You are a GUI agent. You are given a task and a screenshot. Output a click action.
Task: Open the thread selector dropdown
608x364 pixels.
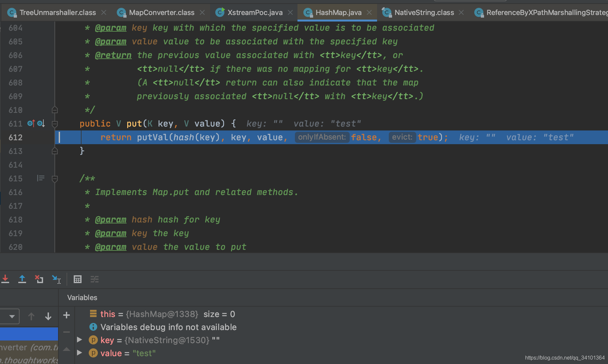10,316
